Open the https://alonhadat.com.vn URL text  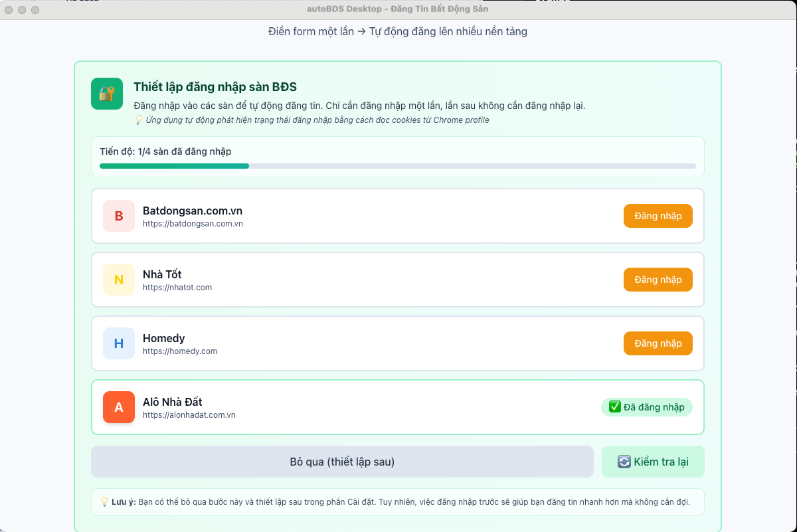[189, 415]
